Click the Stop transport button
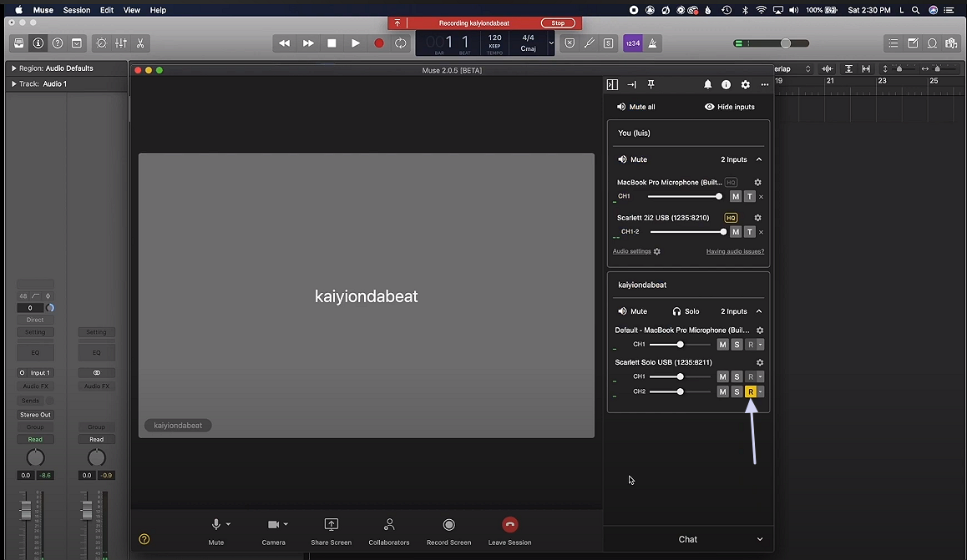The image size is (967, 560). pos(332,43)
